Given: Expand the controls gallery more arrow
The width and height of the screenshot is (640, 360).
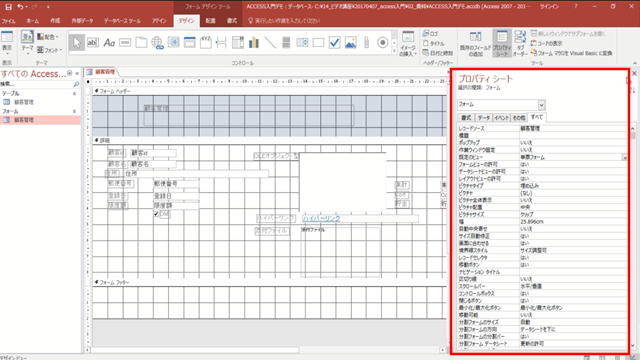Looking at the screenshot, I should click(x=394, y=51).
